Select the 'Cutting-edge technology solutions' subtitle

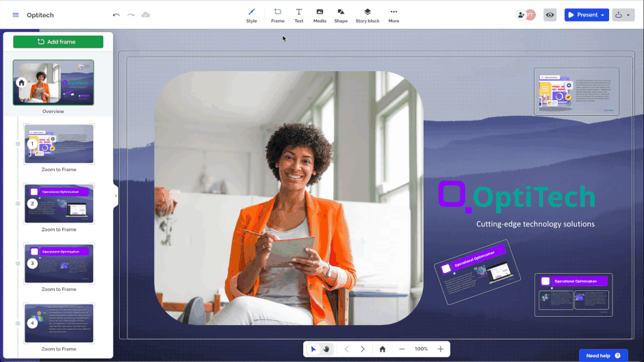point(535,224)
